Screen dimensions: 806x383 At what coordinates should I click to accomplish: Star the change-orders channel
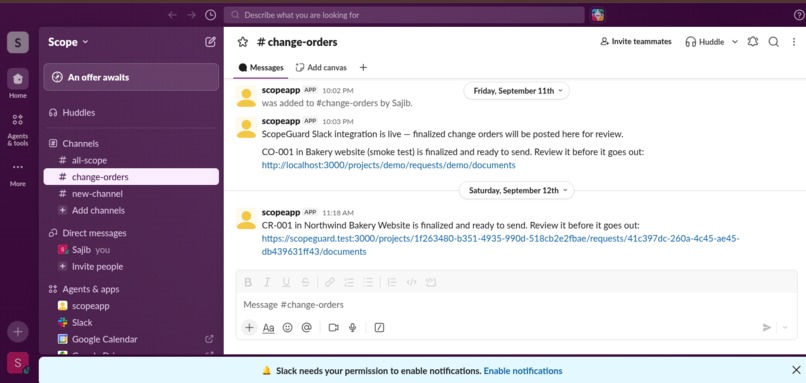(243, 42)
